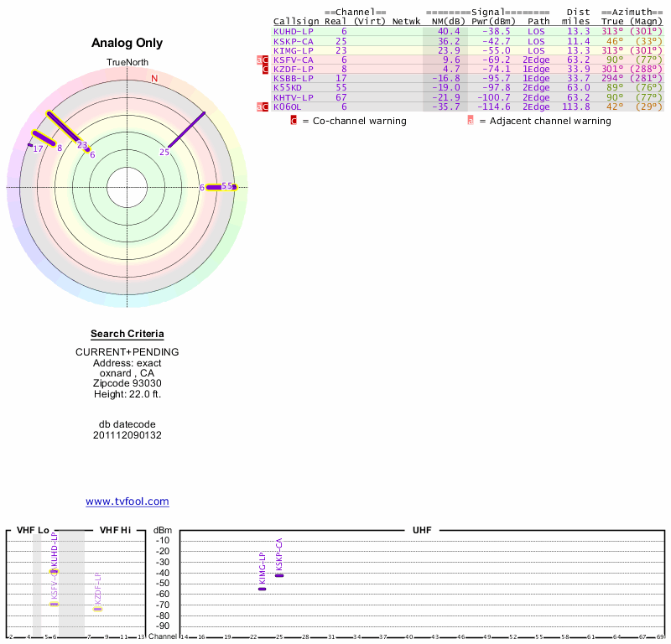Select the KSKP-CA signal marker in the UHF chart

(x=279, y=575)
